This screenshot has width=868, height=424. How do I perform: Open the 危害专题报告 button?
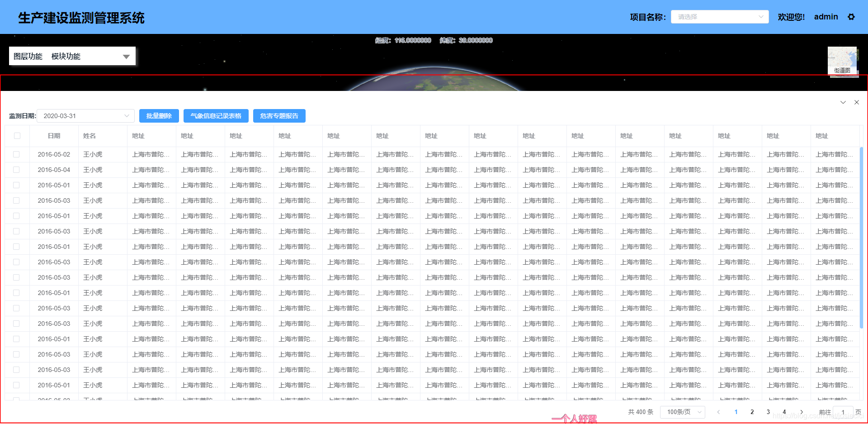click(x=279, y=116)
